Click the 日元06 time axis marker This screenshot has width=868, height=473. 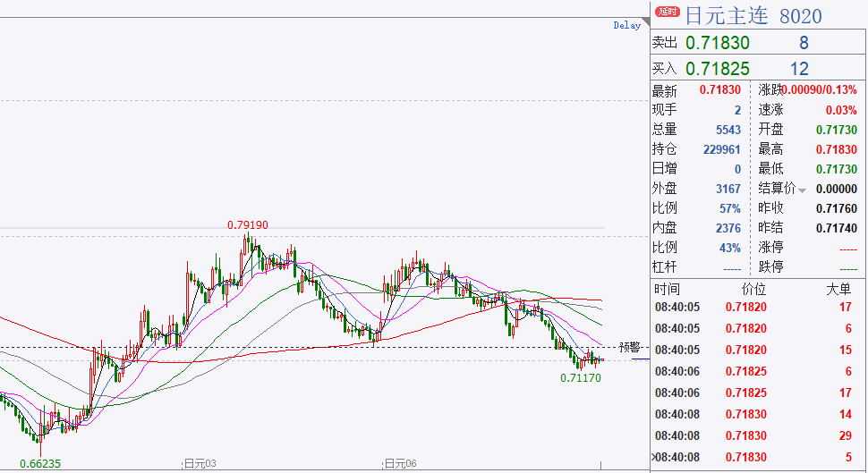(400, 463)
